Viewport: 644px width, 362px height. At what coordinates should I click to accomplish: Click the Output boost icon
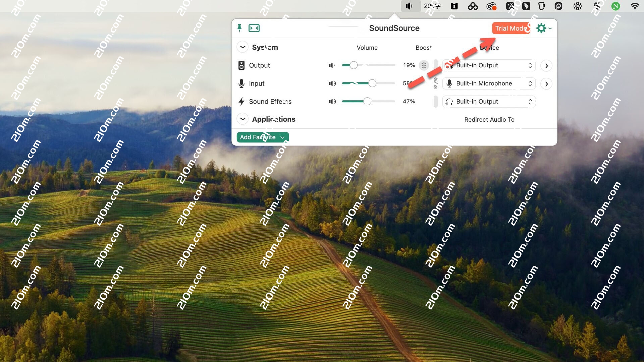pos(424,65)
